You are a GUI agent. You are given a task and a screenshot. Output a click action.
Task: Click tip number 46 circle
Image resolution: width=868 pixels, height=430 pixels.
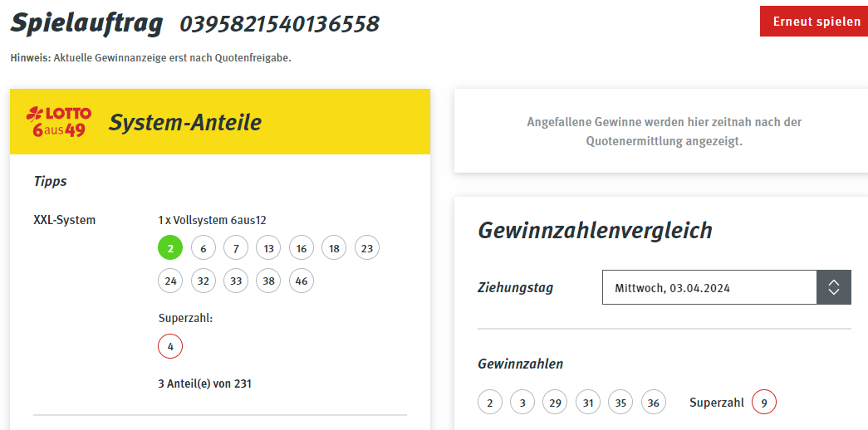pos(302,281)
